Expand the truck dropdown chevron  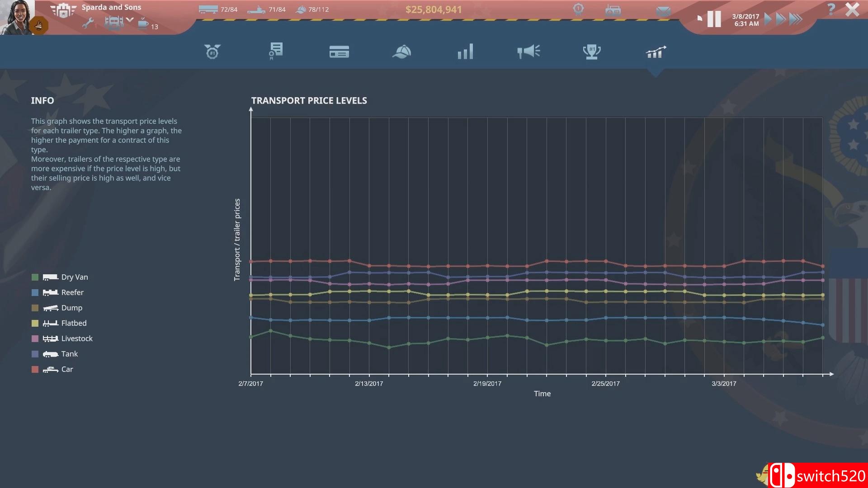coord(130,20)
